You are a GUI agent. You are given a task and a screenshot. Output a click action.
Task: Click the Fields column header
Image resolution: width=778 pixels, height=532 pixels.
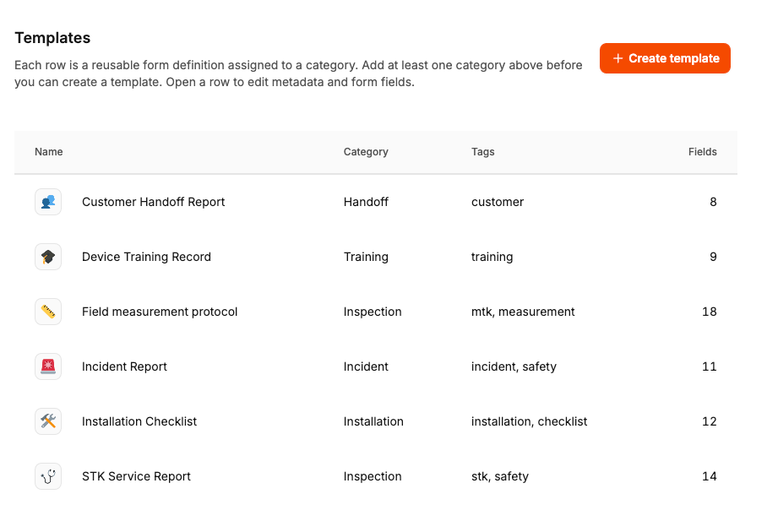click(702, 152)
